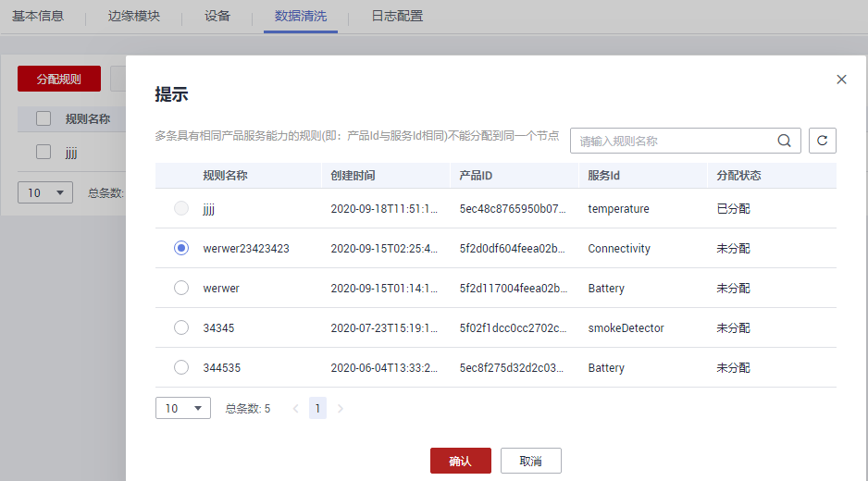This screenshot has height=481, width=868.
Task: Click page number 1 in pagination
Action: point(317,409)
